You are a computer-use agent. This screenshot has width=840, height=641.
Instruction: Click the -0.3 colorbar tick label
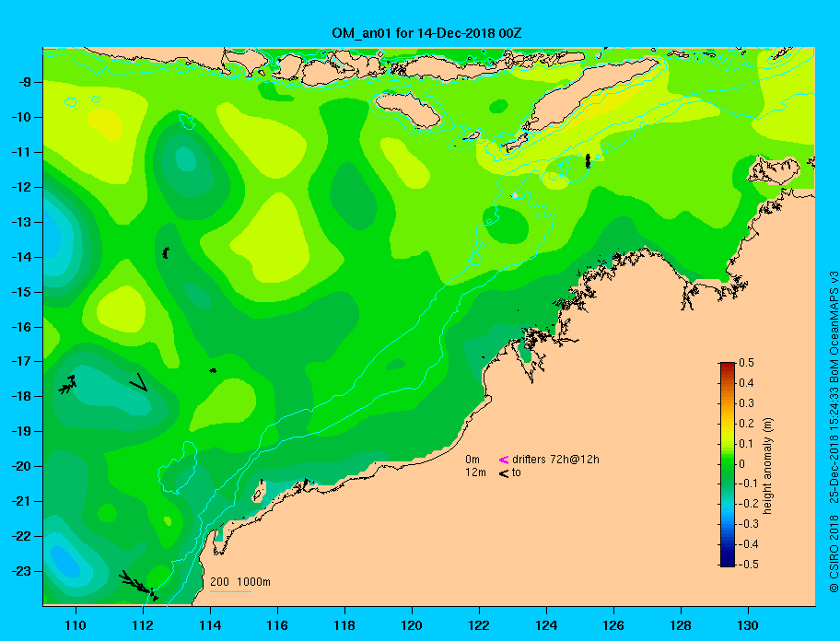pyautogui.click(x=749, y=524)
